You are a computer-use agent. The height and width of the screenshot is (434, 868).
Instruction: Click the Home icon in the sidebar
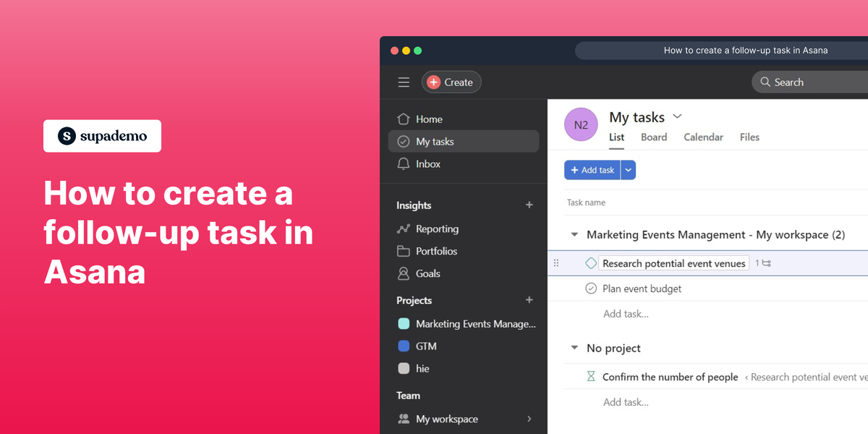404,119
